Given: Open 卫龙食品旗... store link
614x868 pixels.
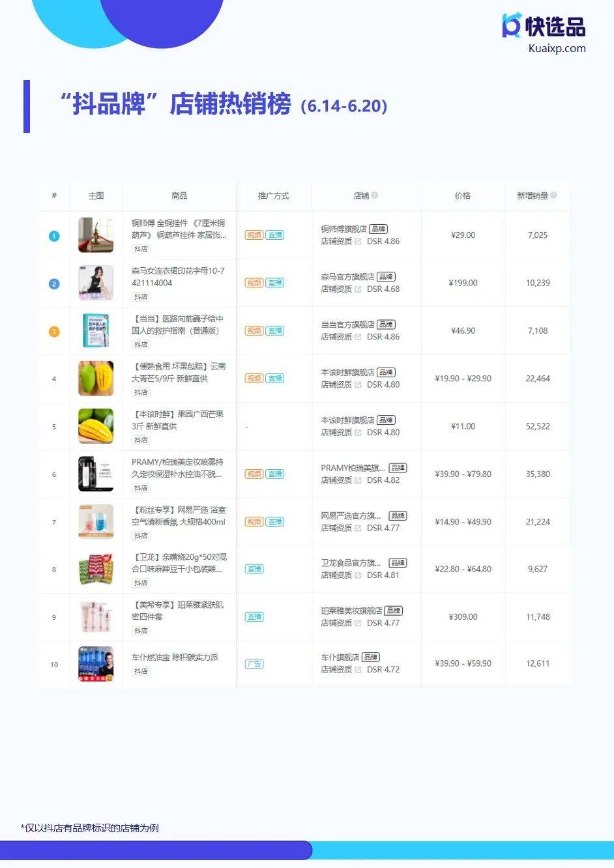Looking at the screenshot, I should coord(351,563).
